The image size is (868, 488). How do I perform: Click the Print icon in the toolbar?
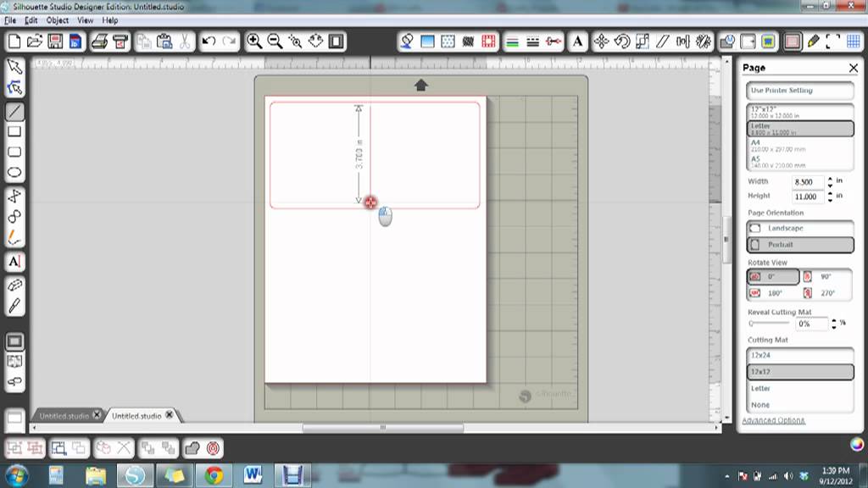100,42
